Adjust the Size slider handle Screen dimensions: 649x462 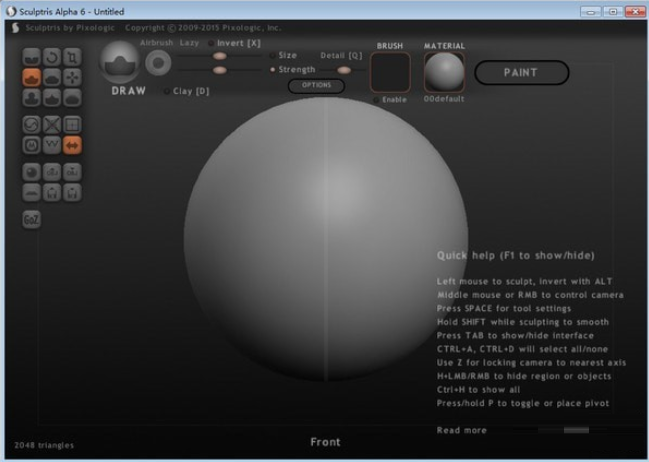[x=219, y=56]
